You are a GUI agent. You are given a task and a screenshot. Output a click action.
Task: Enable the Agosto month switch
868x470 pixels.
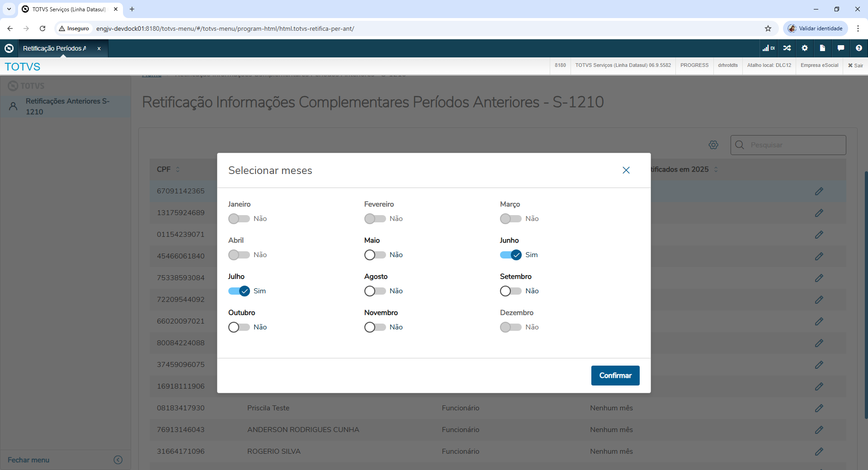pyautogui.click(x=375, y=291)
